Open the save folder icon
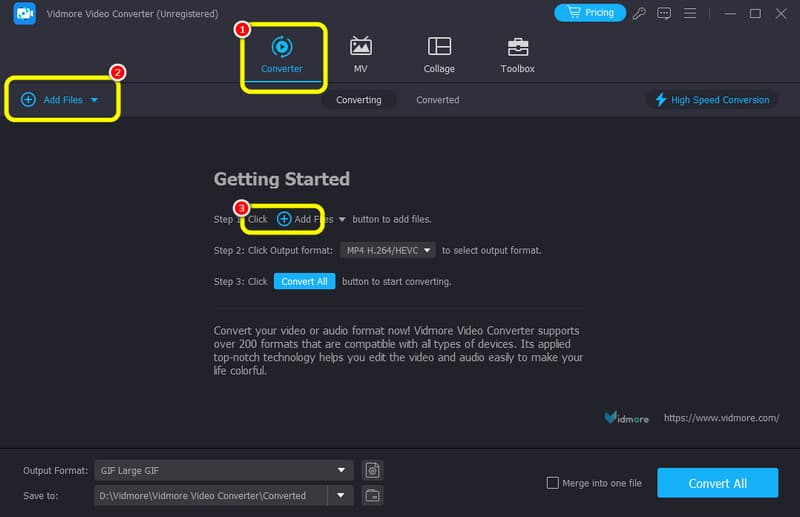This screenshot has width=800, height=517. point(372,495)
